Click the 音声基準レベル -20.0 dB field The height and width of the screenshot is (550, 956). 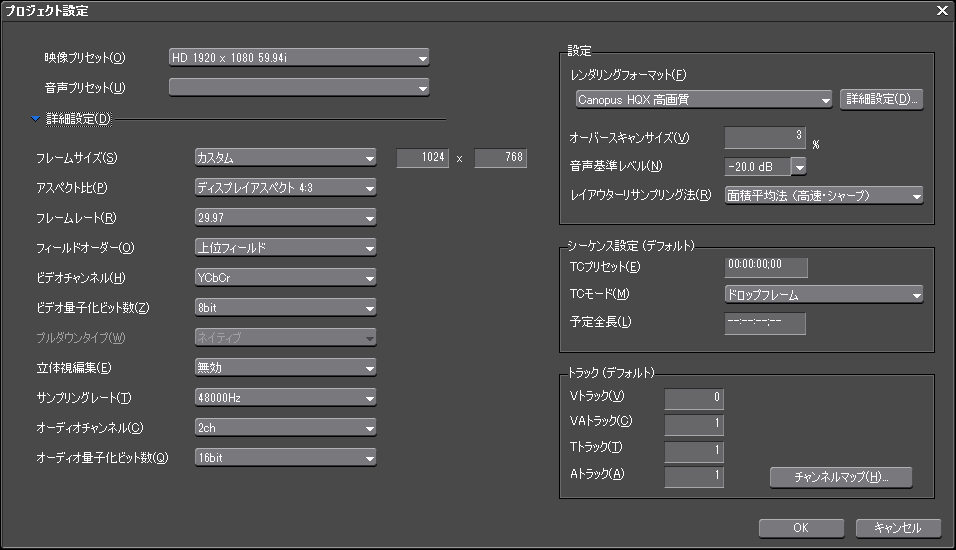pyautogui.click(x=757, y=166)
